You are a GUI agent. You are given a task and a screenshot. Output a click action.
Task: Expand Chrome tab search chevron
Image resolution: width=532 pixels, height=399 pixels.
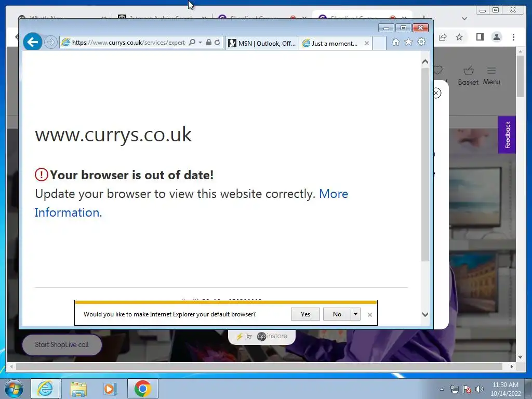tap(464, 19)
